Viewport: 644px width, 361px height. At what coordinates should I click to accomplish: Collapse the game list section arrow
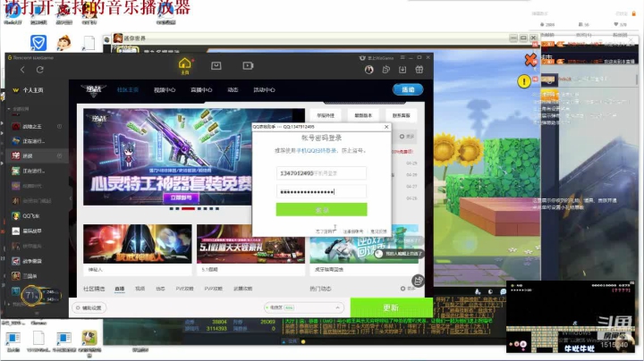pyautogui.click(x=9, y=109)
